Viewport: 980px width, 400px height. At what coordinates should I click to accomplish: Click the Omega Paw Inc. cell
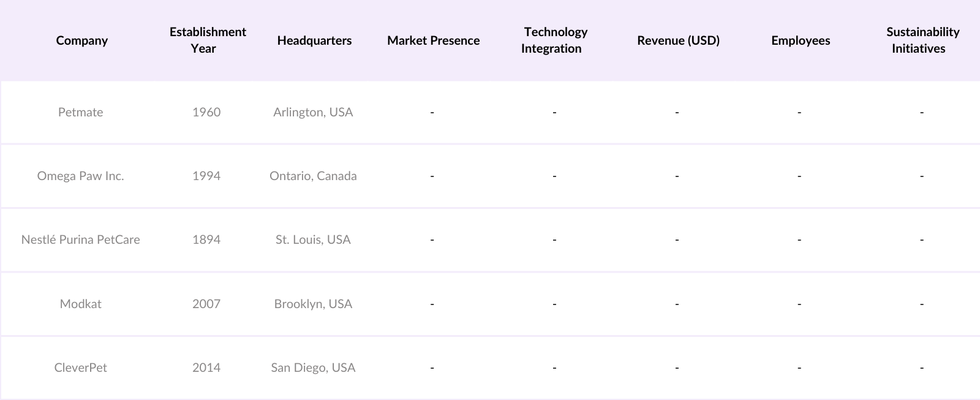[x=80, y=176]
